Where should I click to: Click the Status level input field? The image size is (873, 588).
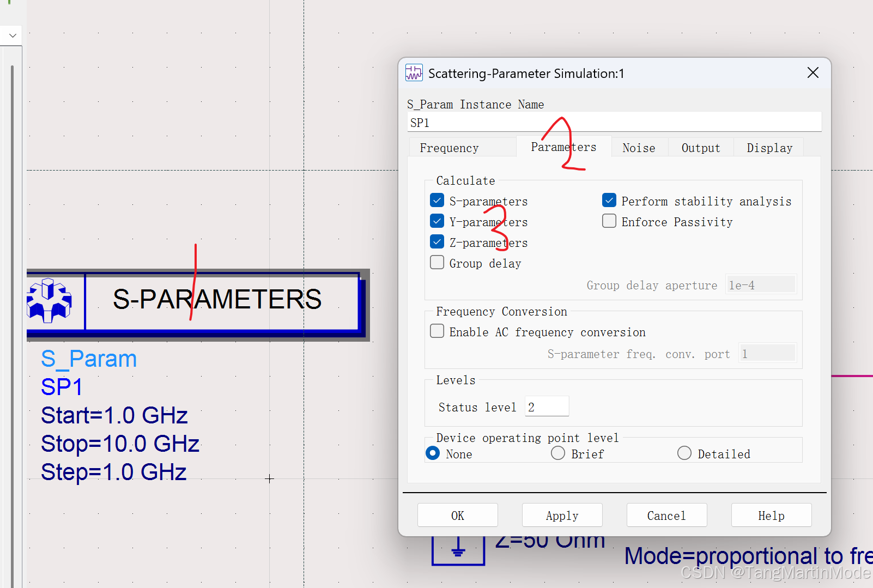click(x=547, y=407)
